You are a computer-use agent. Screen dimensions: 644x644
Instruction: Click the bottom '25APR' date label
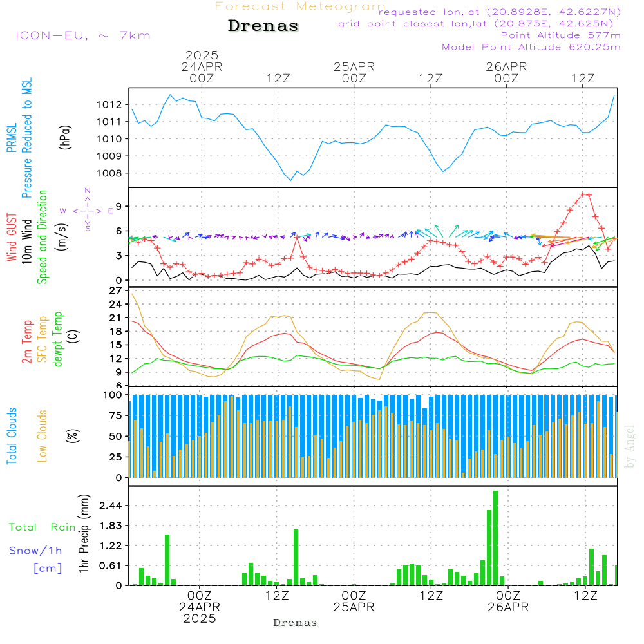coord(354,607)
